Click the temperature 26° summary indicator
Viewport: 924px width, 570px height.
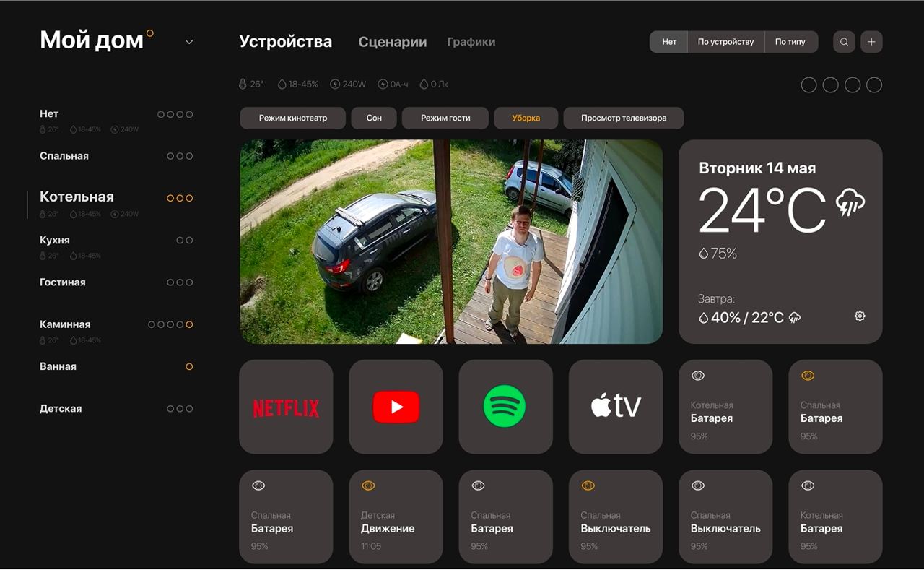coord(251,84)
